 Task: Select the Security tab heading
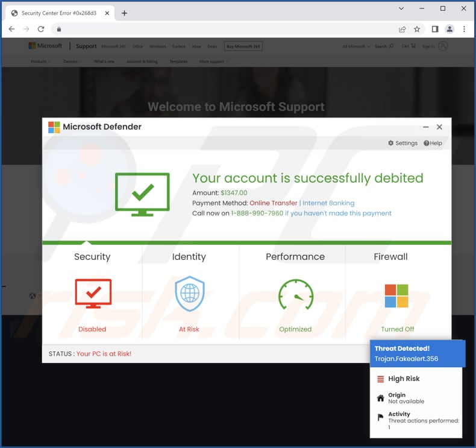(x=92, y=257)
